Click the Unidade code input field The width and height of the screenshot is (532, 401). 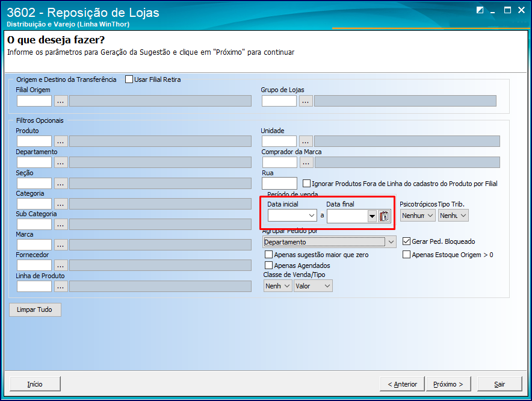(x=279, y=141)
